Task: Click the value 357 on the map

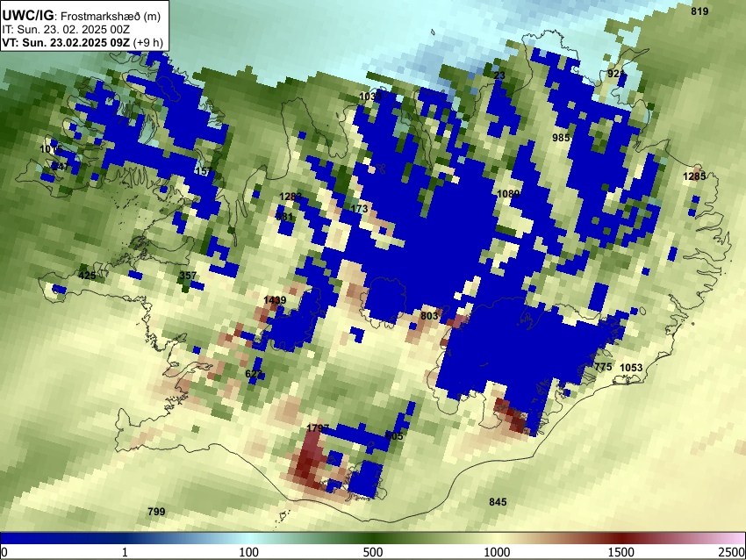Action: pyautogui.click(x=188, y=276)
